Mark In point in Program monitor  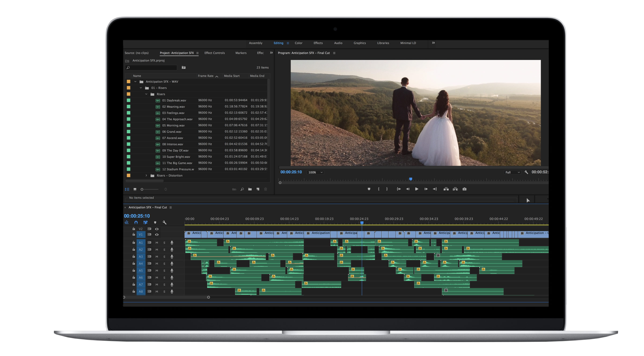tap(379, 189)
